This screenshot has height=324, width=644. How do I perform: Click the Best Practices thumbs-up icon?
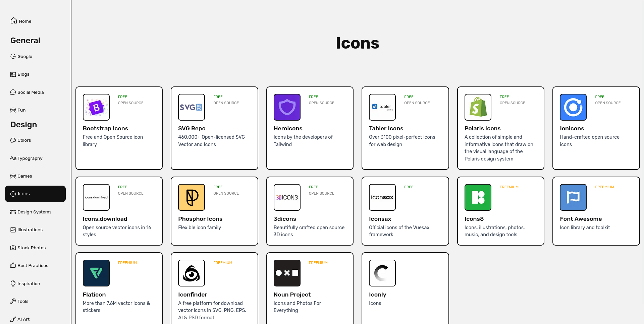[13, 265]
